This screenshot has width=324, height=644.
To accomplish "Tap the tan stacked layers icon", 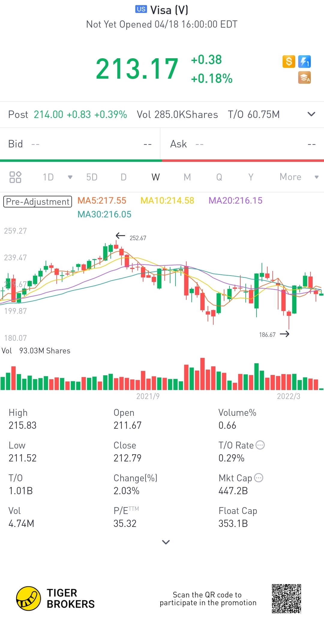I will pos(304,77).
